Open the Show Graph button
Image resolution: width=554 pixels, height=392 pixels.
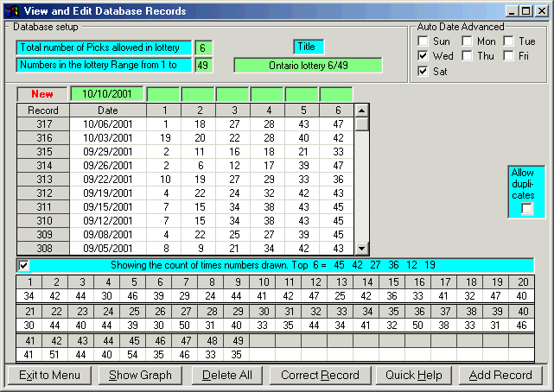[140, 375]
